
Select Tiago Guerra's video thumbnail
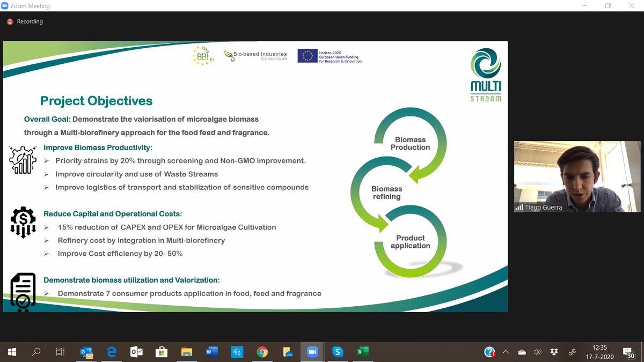point(577,176)
